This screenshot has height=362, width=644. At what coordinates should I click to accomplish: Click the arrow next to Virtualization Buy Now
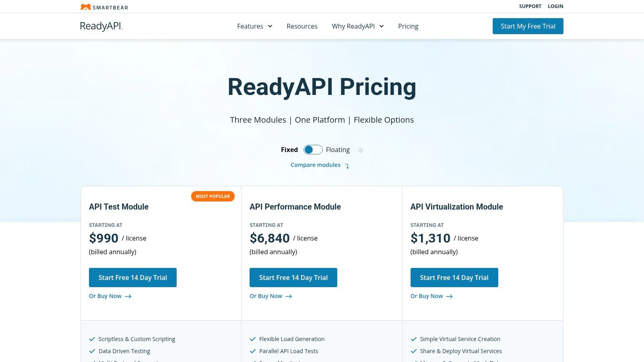[x=450, y=296]
